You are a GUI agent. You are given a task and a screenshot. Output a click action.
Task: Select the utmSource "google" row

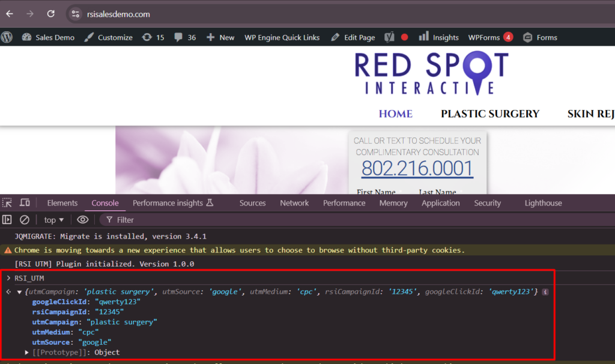72,342
